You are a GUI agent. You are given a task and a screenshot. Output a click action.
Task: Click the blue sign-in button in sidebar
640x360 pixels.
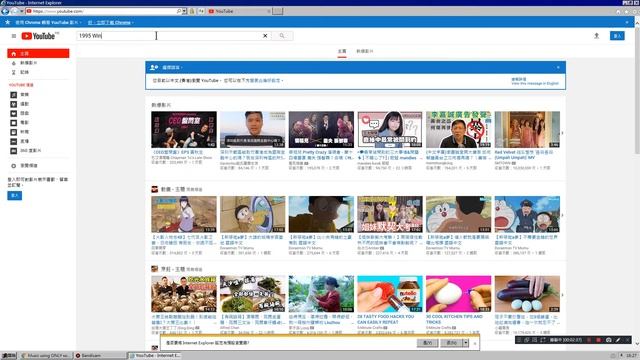tap(15, 196)
